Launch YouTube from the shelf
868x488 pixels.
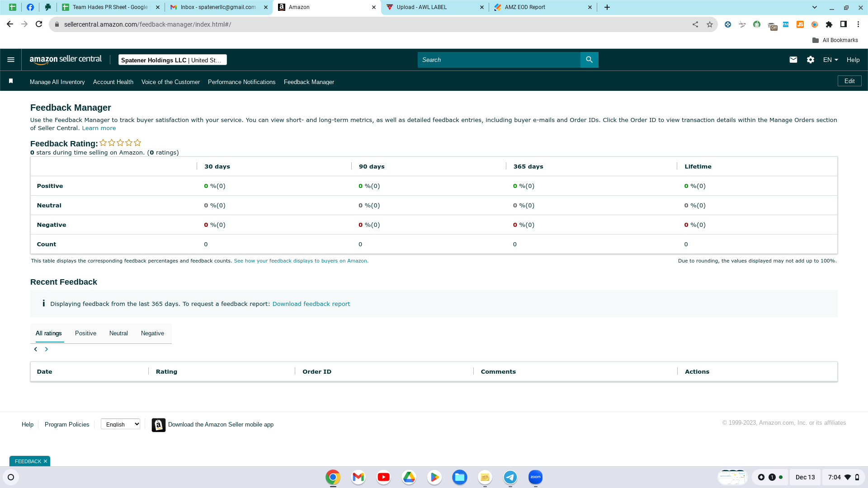point(383,477)
